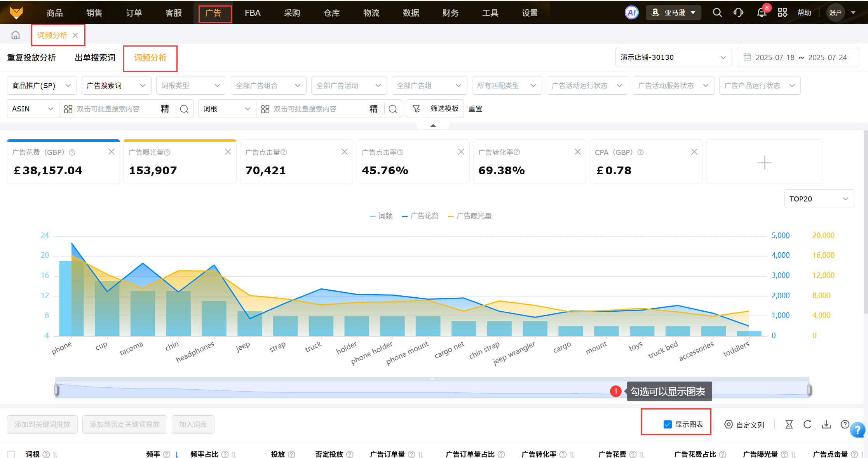Open the apps grid icon in header

tap(783, 13)
